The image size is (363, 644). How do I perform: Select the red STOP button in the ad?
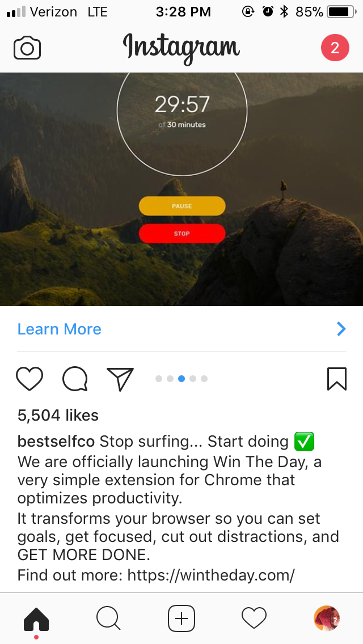pos(182,234)
